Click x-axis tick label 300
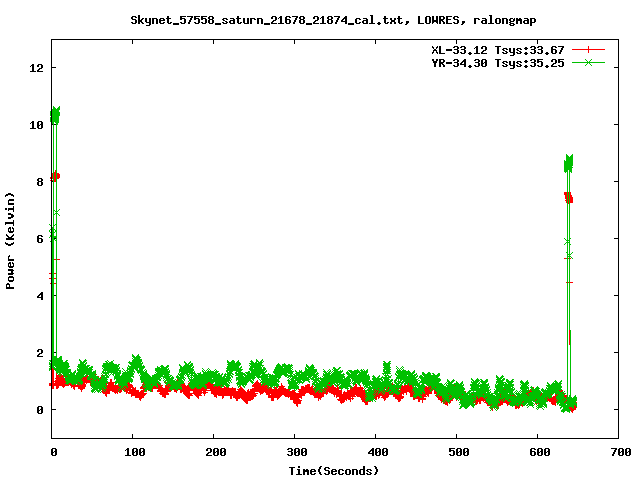 click(297, 452)
